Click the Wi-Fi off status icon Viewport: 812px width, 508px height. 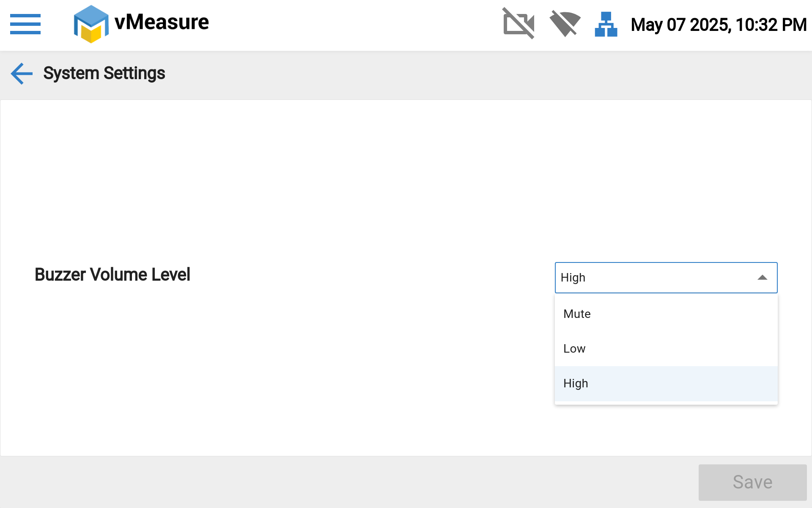click(x=565, y=24)
